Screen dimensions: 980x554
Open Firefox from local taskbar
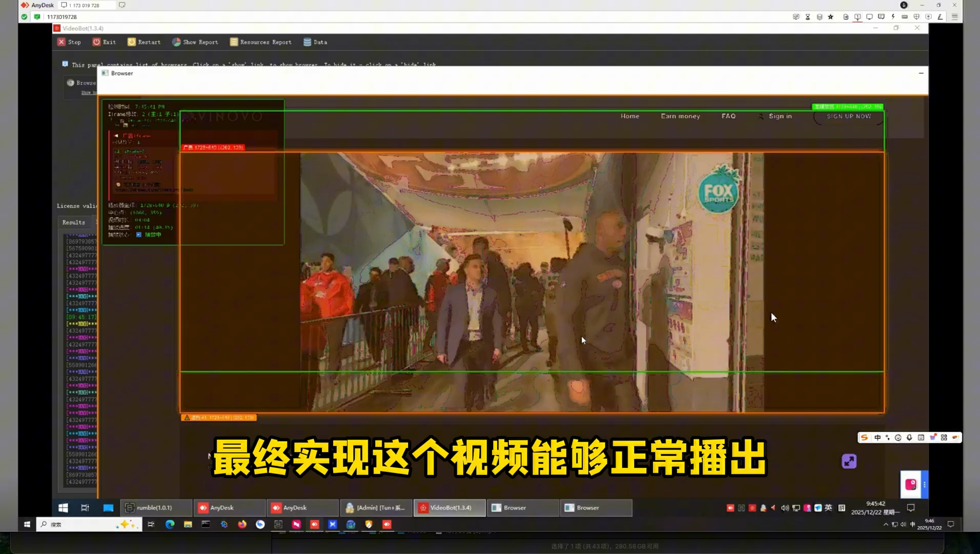click(x=242, y=524)
